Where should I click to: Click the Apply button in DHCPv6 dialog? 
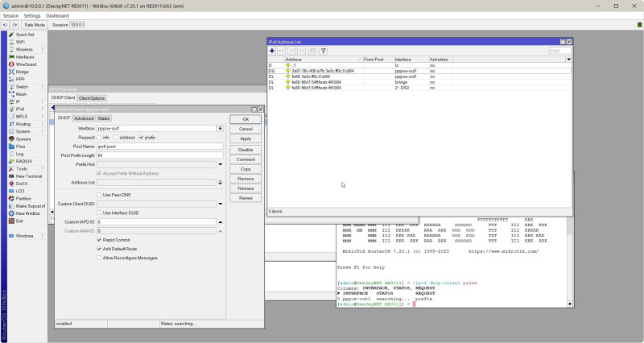tap(246, 138)
